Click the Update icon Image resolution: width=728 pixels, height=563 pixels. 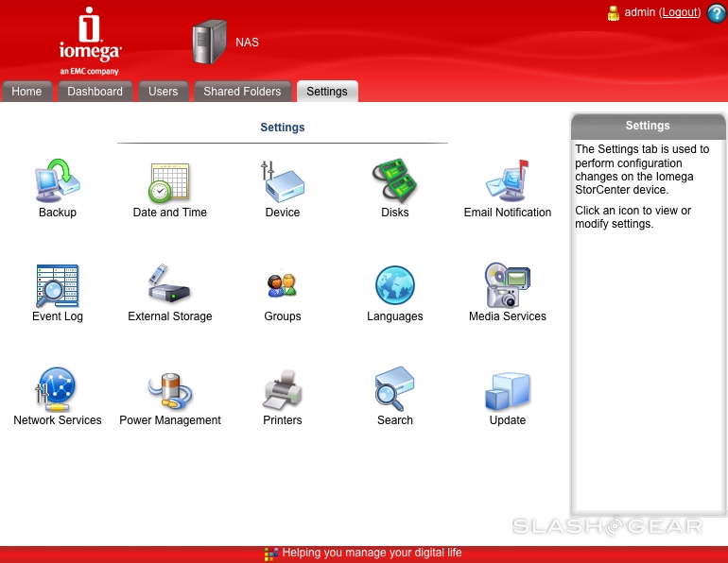(x=508, y=389)
